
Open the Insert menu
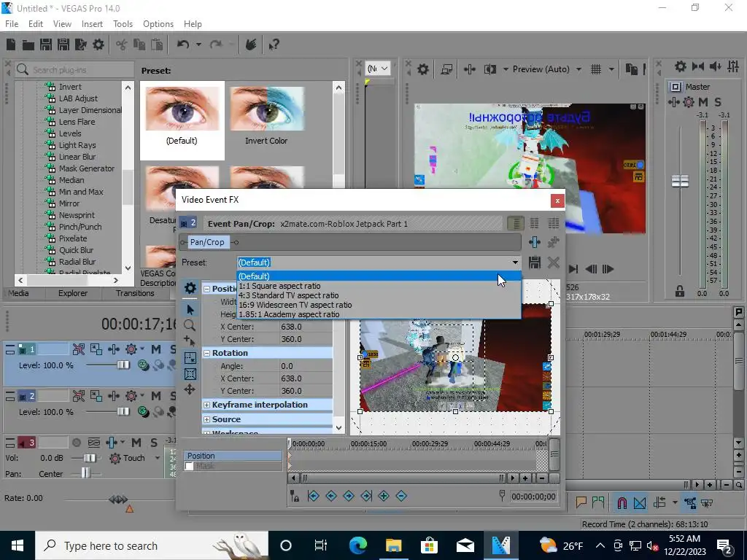coord(92,24)
